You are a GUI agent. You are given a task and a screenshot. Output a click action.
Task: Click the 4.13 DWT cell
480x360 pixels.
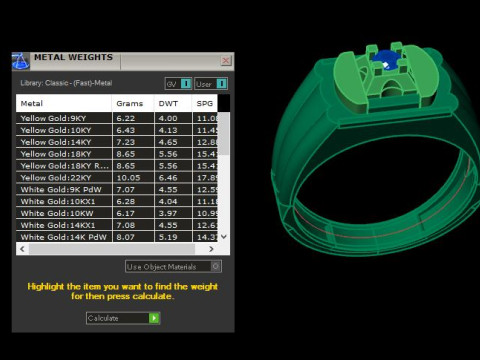point(173,130)
